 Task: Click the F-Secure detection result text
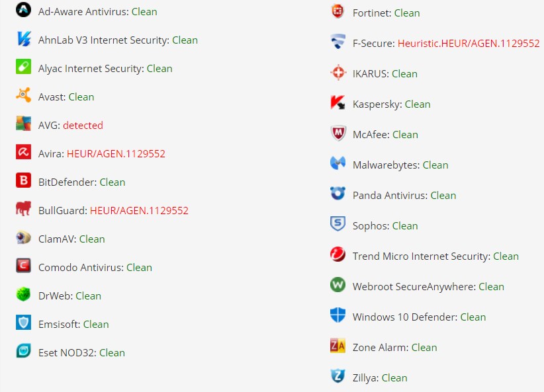(x=469, y=44)
